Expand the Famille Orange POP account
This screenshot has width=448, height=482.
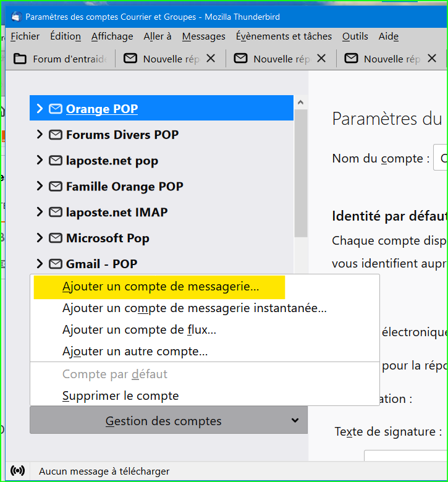[x=40, y=186]
